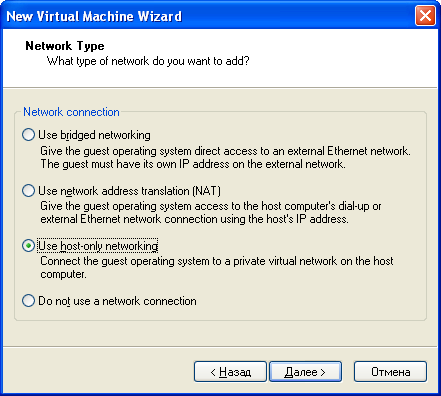The height and width of the screenshot is (396, 441).
Task: Click the host-only networking description text
Action: click(217, 268)
